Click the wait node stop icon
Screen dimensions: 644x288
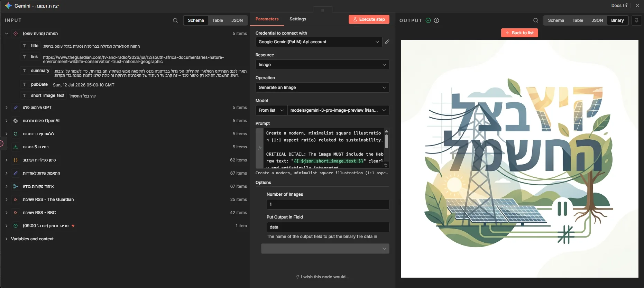click(16, 34)
